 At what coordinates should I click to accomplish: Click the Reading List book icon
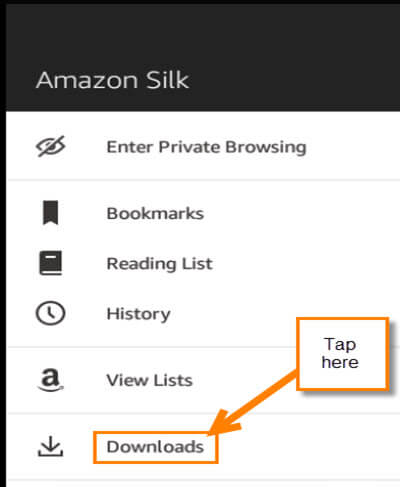(x=51, y=263)
